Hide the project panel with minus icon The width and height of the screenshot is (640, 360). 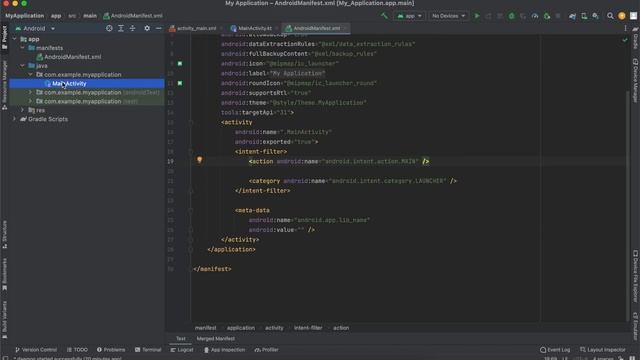tap(158, 28)
